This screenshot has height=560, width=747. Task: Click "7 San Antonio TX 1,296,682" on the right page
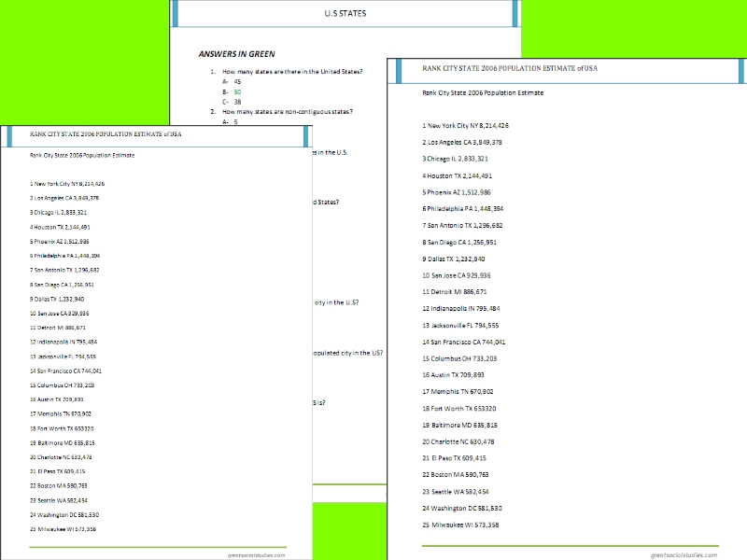tap(462, 226)
